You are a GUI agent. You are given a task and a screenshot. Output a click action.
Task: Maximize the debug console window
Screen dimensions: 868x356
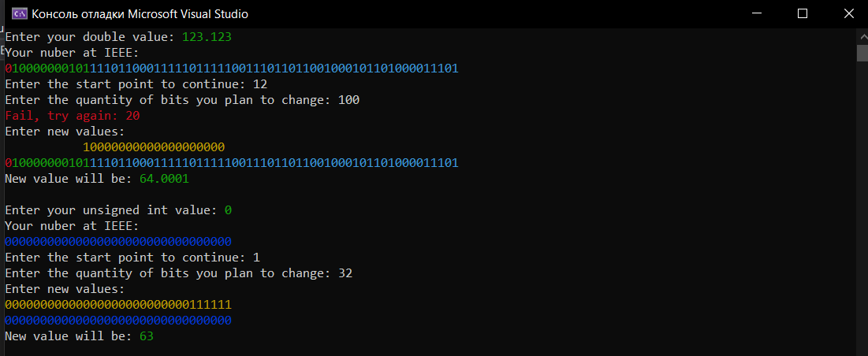point(802,14)
